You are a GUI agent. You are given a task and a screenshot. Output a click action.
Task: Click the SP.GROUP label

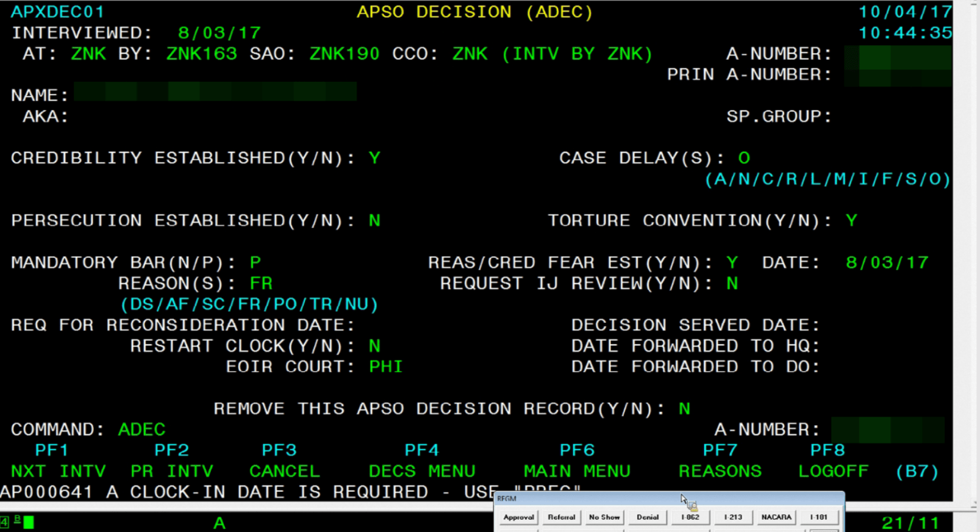(779, 117)
